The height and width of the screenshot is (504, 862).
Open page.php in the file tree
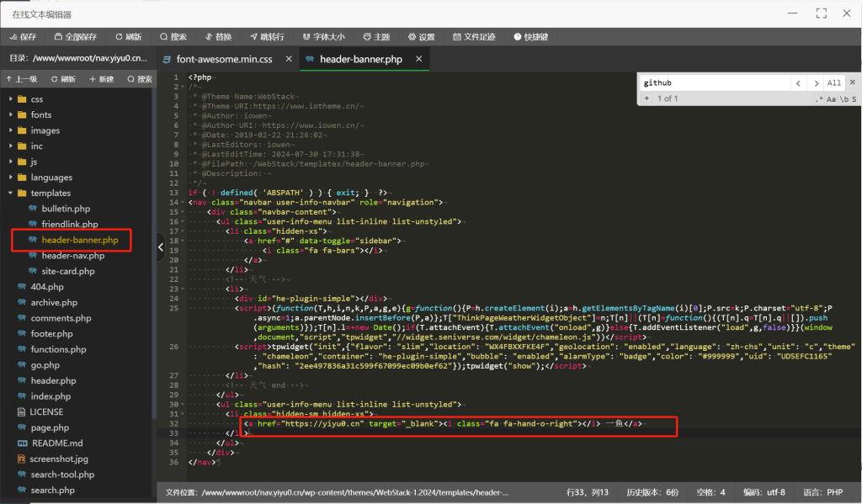pyautogui.click(x=50, y=427)
